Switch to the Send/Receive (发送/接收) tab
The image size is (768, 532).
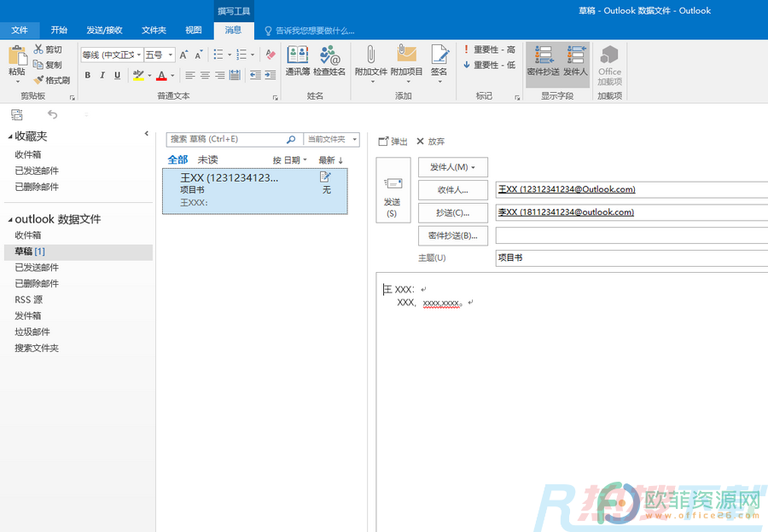(x=104, y=30)
